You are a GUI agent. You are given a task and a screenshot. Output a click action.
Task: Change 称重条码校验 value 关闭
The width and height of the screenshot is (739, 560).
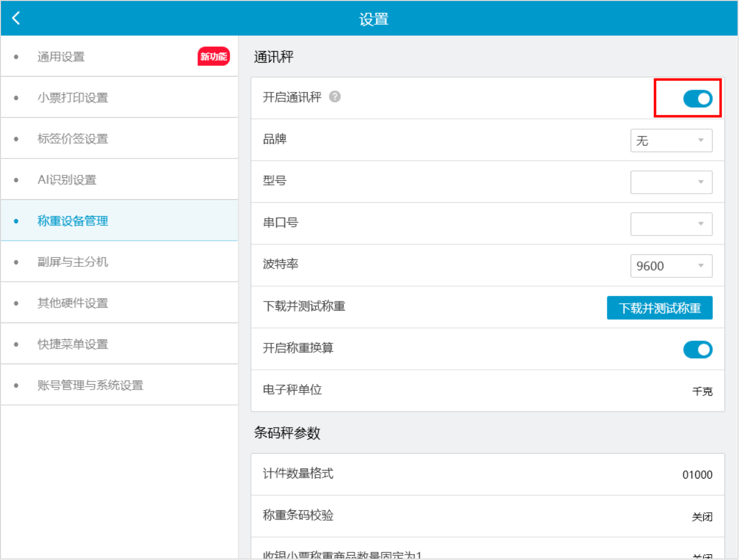click(702, 517)
